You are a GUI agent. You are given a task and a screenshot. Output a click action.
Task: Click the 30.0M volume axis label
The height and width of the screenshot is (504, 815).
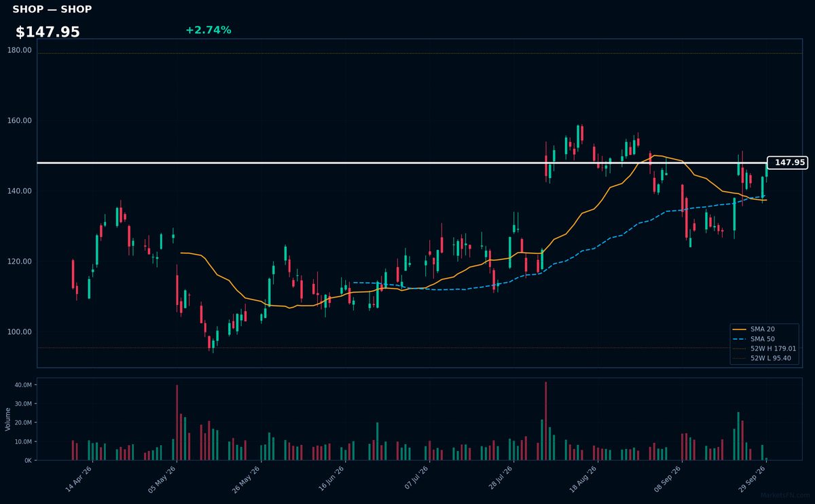click(x=23, y=403)
